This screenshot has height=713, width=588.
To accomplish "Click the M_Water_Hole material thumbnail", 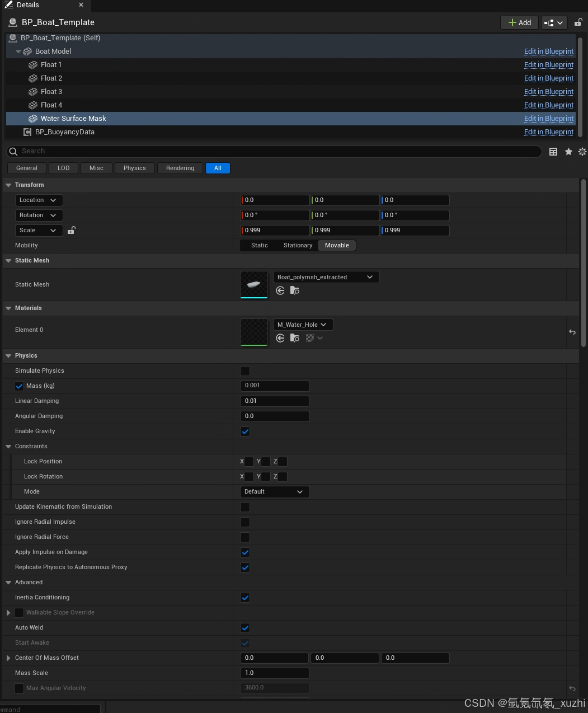I will pyautogui.click(x=254, y=332).
